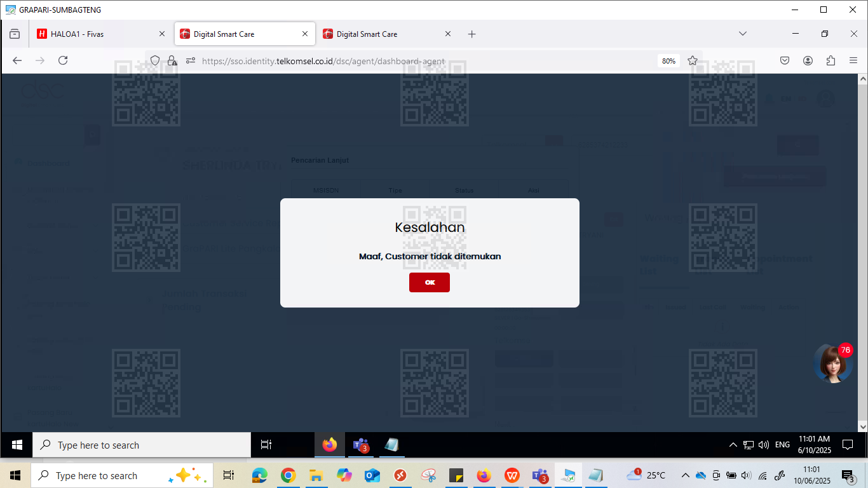Click the page scrollbar up arrow

click(862, 79)
